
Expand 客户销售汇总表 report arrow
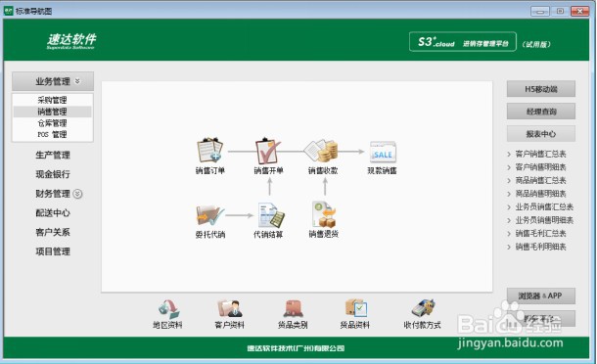[509, 155]
